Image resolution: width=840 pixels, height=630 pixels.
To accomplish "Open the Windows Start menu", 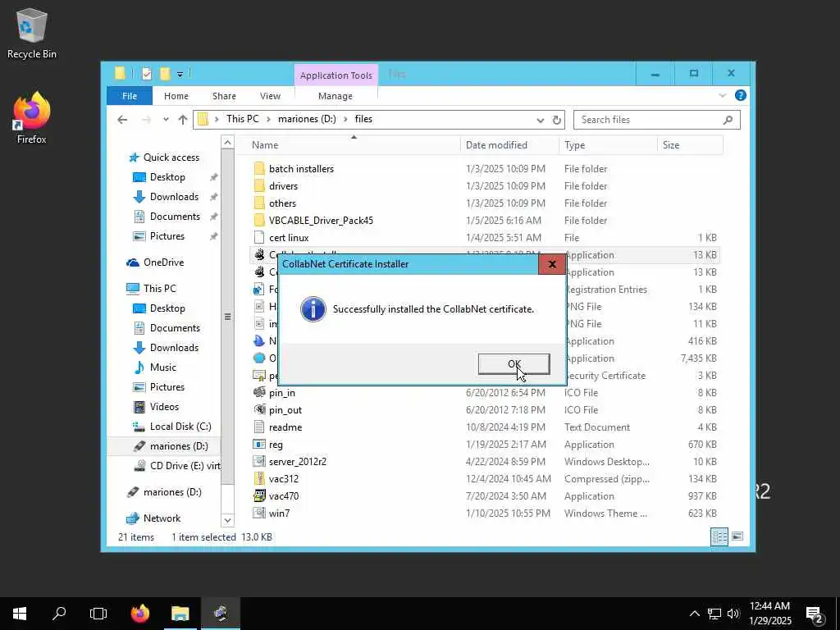I will coord(20,614).
